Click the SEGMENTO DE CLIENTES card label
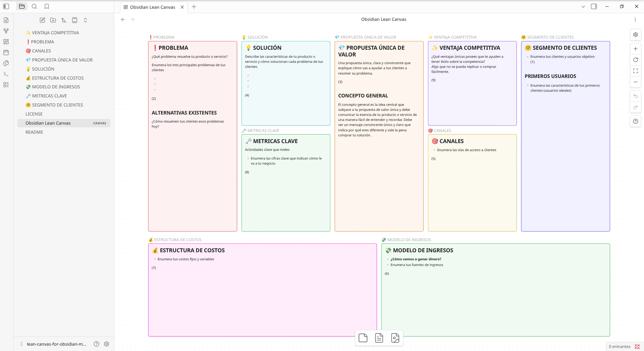 (548, 37)
